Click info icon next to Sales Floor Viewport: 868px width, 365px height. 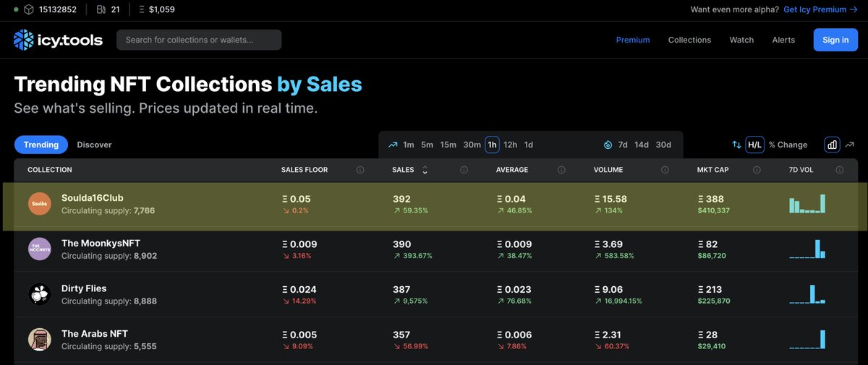click(359, 170)
